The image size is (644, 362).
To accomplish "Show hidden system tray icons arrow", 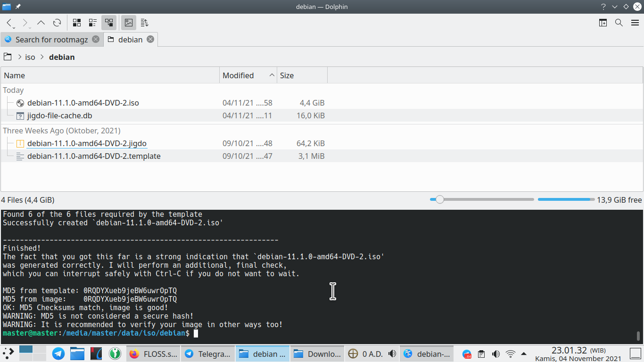I will [524, 354].
